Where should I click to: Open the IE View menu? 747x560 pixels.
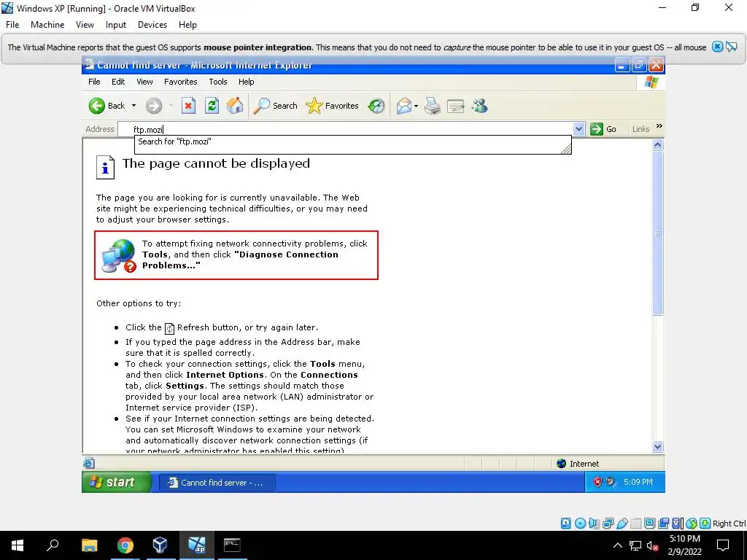tap(144, 82)
